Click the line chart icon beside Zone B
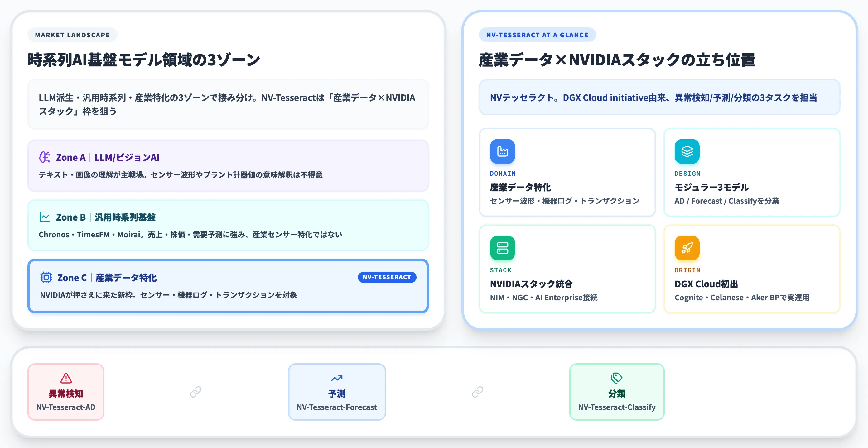Viewport: 868px width, 448px height. [45, 217]
